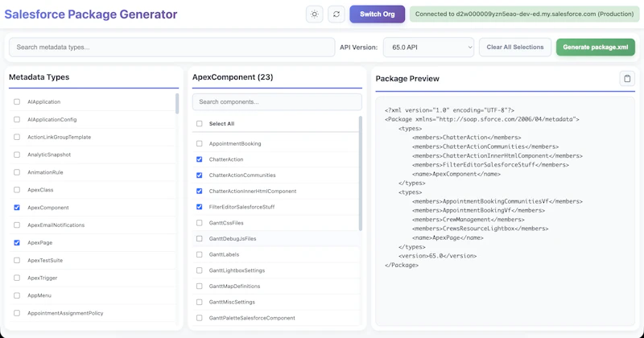Screen dimensions: 644x338
Task: Check the AppointmentAssignmentPolicy checkbox
Action: point(17,313)
